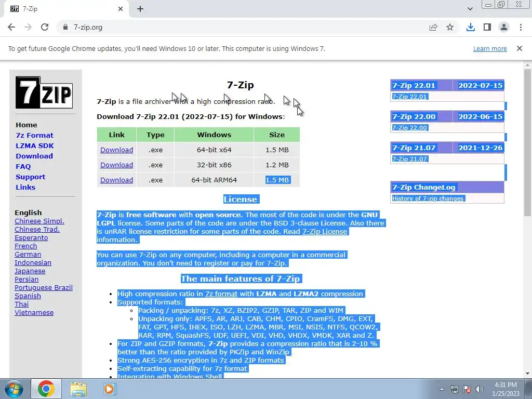Image resolution: width=532 pixels, height=399 pixels.
Task: Open FAQ sidebar link
Action: click(23, 167)
